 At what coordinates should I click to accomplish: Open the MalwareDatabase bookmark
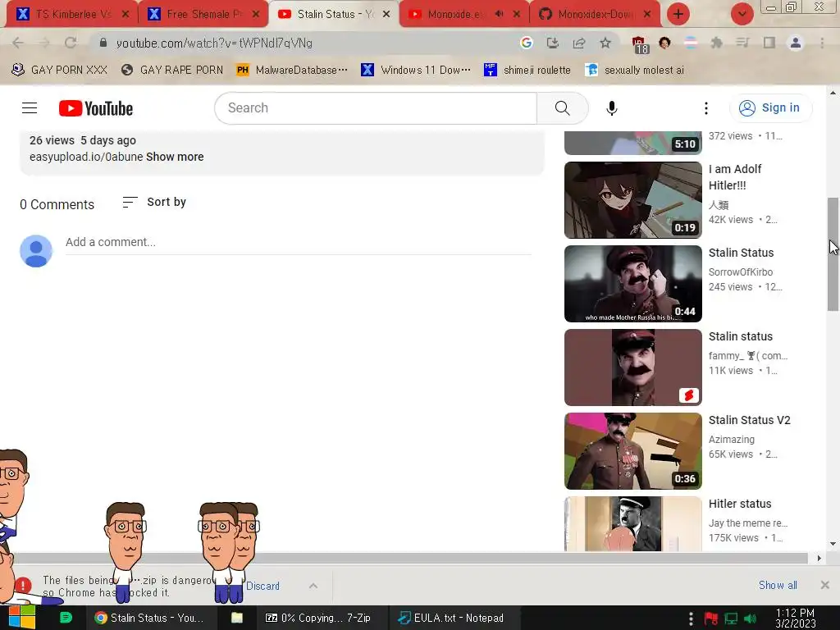click(x=292, y=70)
